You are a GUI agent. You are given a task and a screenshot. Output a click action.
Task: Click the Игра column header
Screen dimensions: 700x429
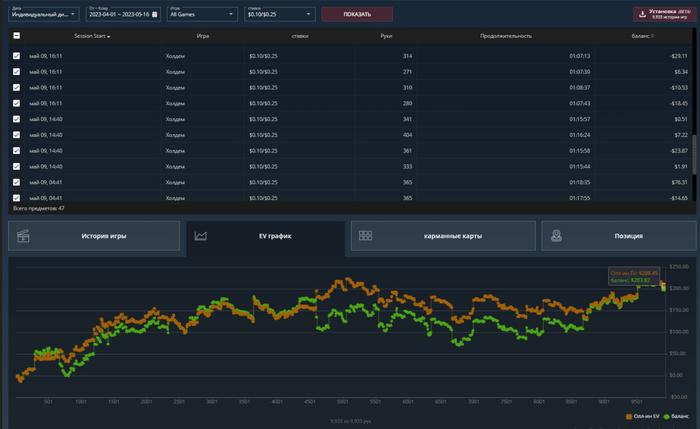(x=203, y=36)
